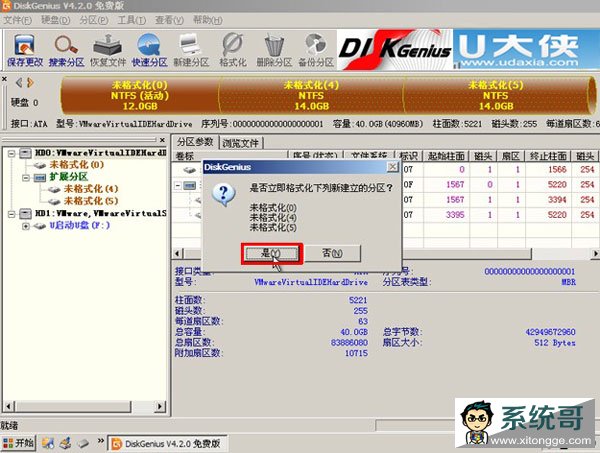Screen dimensions: 600x453
Task: Select 未格式化(0) in the disk tree
Action: [x=77, y=165]
